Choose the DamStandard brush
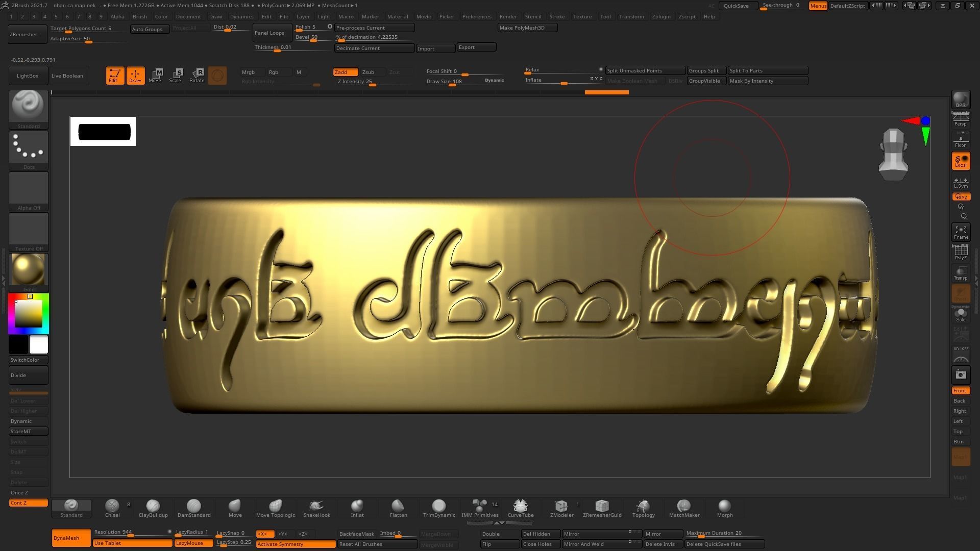980x551 pixels. 193,507
